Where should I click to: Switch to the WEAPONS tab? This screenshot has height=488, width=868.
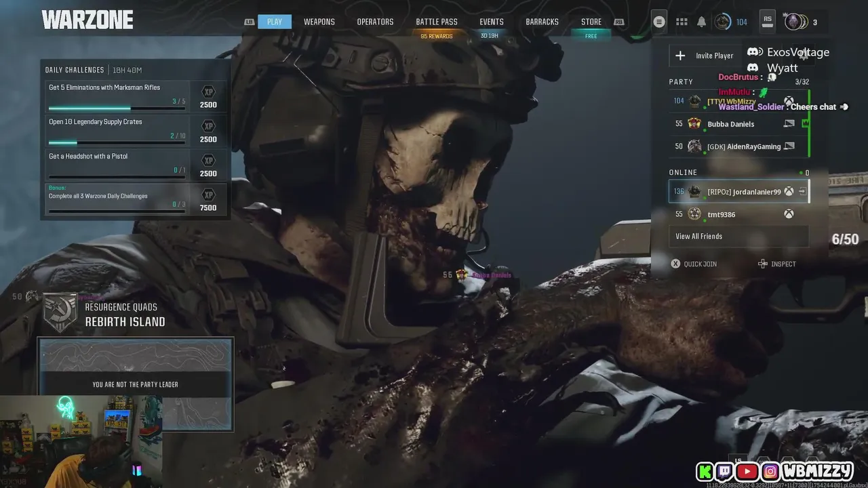[319, 22]
